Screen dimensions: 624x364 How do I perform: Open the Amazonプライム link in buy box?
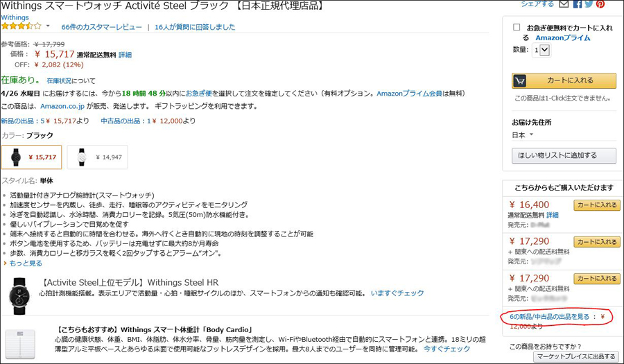pyautogui.click(x=563, y=38)
